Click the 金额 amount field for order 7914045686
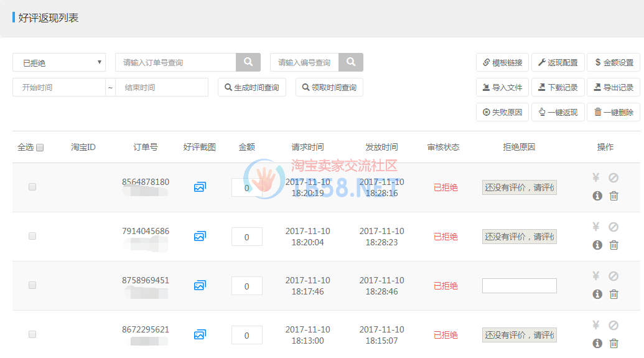Image resolution: width=644 pixels, height=358 pixels. point(246,237)
